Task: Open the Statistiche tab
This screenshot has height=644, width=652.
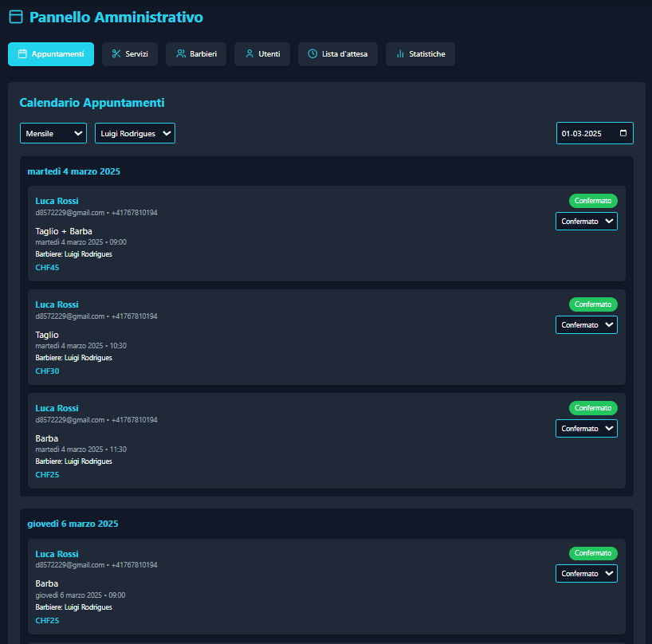Action: pos(420,54)
